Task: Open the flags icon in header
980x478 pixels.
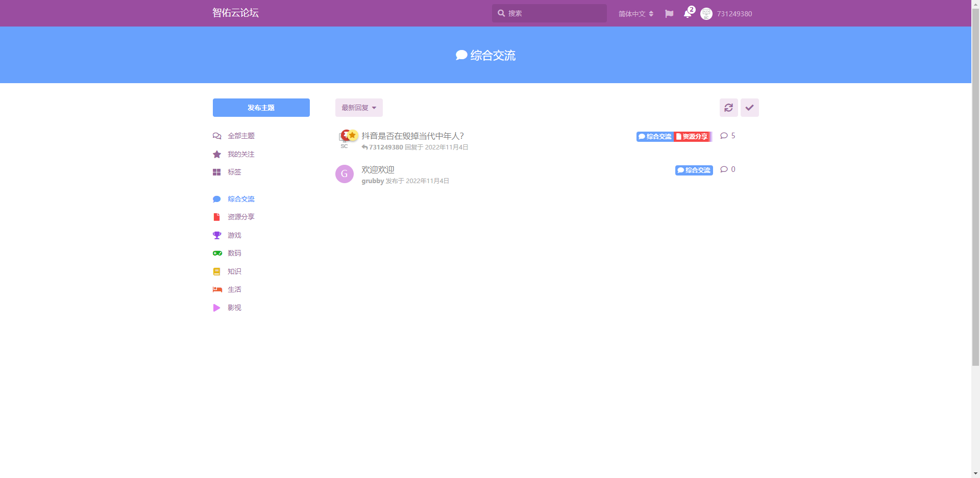Action: 669,14
